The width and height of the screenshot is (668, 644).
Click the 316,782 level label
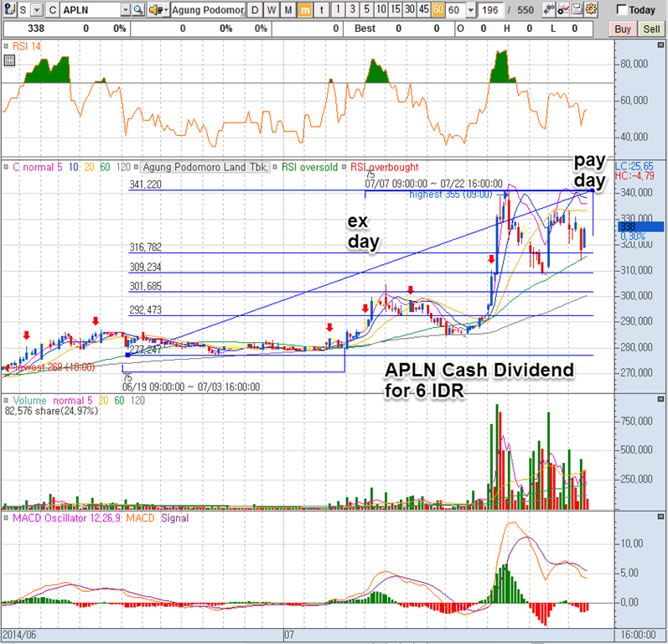pyautogui.click(x=145, y=247)
